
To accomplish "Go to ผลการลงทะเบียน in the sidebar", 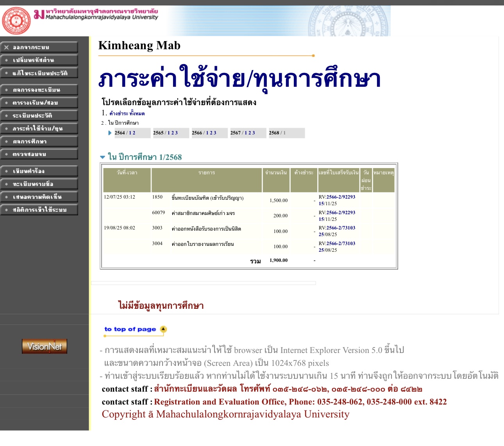I will 39,90.
